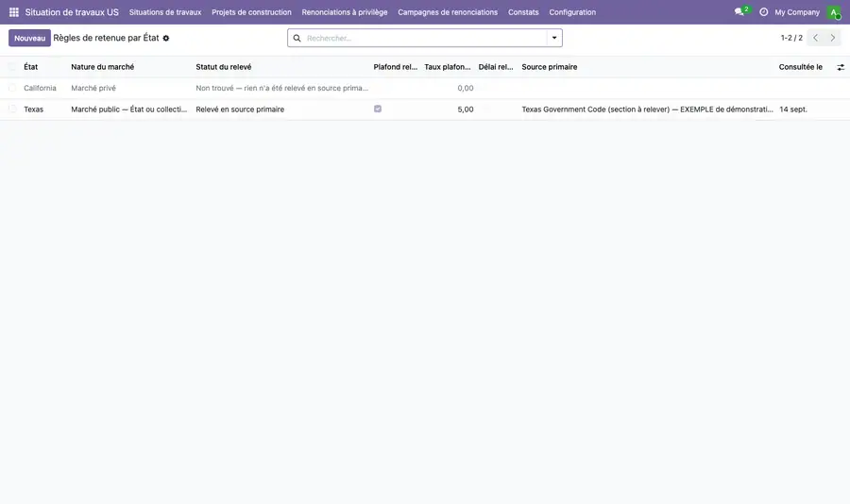The height and width of the screenshot is (504, 850).
Task: Open the activities clock icon
Action: (763, 12)
